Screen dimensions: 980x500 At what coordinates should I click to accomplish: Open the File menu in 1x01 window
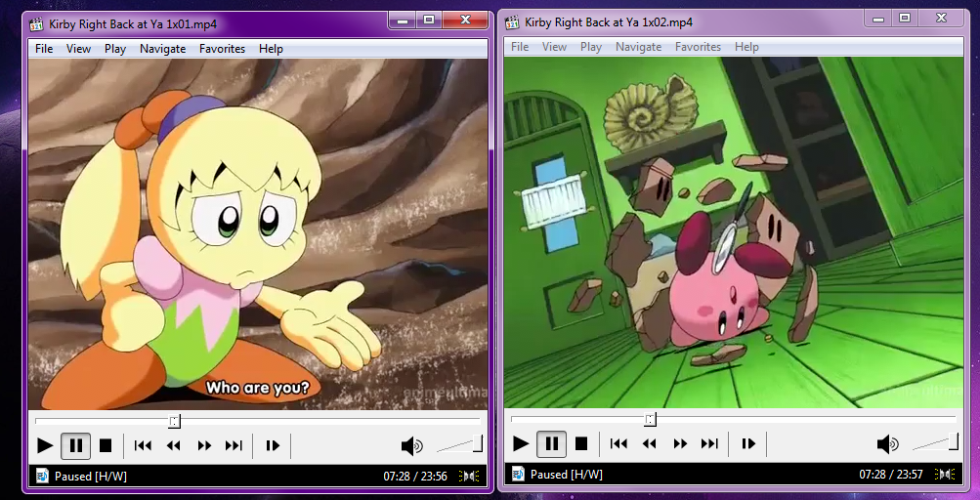(x=44, y=49)
